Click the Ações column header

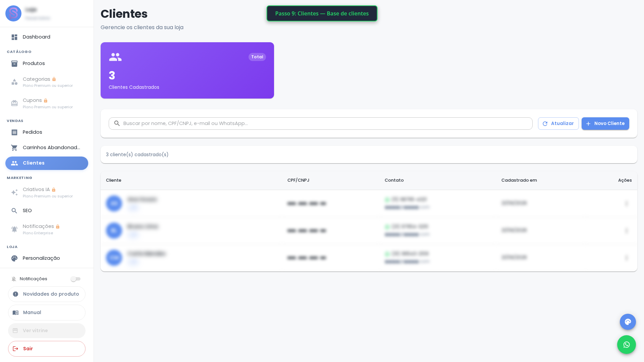(x=625, y=180)
